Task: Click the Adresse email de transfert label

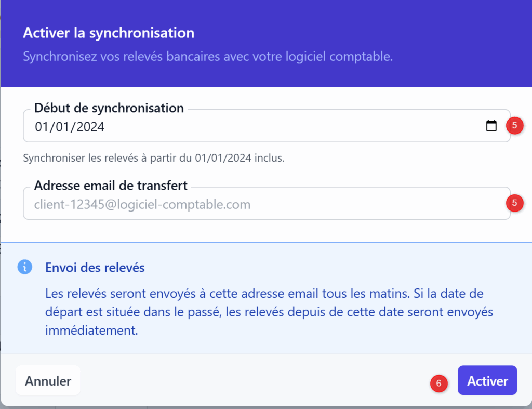Action: point(111,186)
